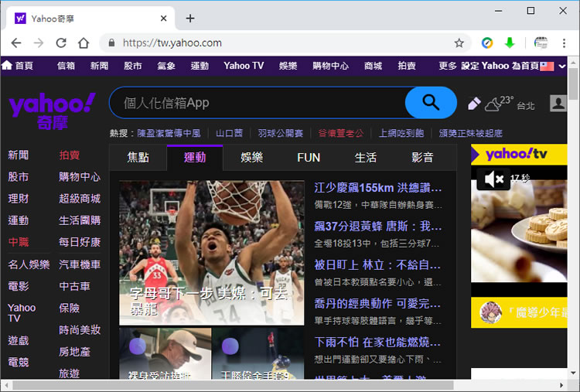Click the Yahoo奇摩 logo

pyautogui.click(x=52, y=111)
